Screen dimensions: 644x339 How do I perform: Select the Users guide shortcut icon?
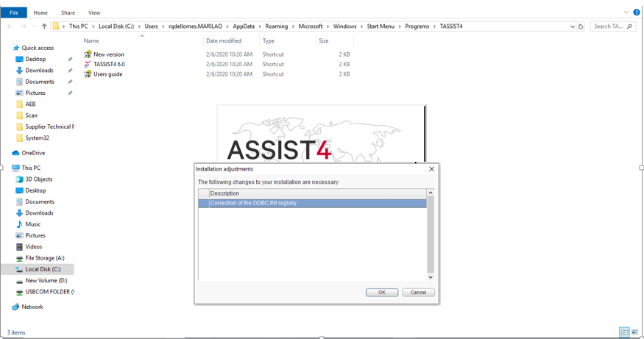[x=88, y=74]
